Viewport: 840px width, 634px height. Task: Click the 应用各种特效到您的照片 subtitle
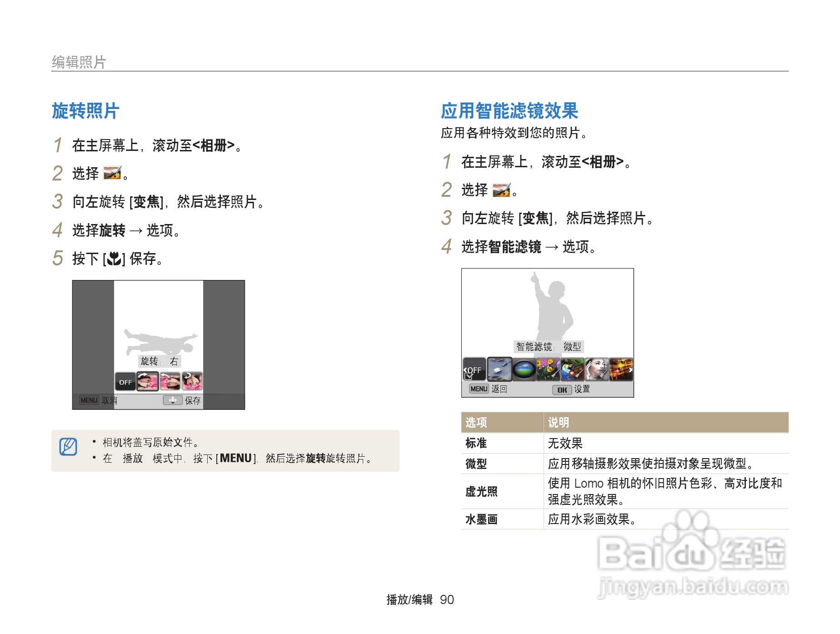coord(514,133)
